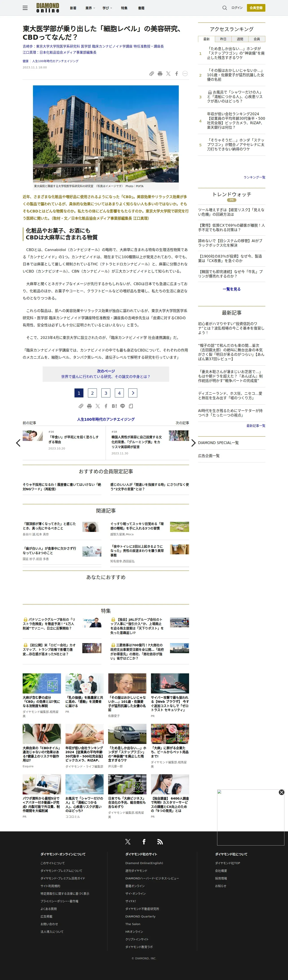Screen dimensions: 288x980
Task: Switch ranking to the 会員 tab
Action: click(x=257, y=39)
